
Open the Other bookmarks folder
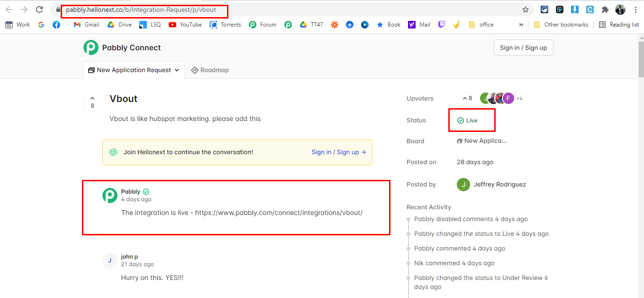[x=561, y=25]
